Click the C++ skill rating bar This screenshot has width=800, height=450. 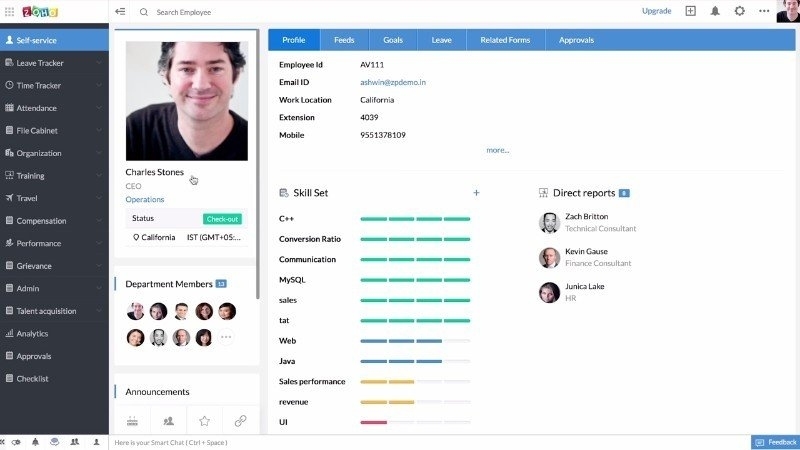415,218
